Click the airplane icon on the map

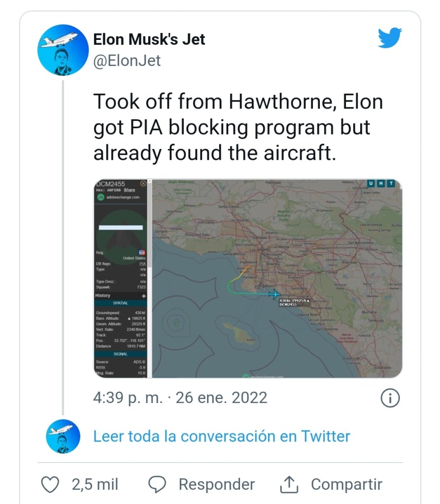click(273, 295)
